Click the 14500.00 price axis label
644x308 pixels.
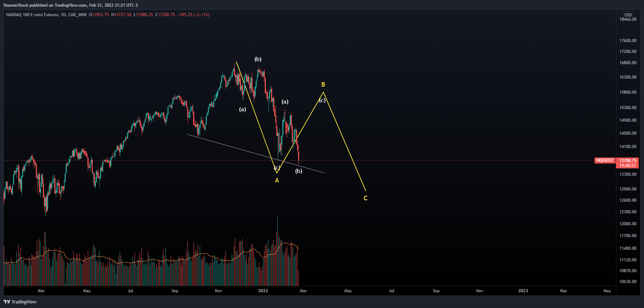point(628,133)
